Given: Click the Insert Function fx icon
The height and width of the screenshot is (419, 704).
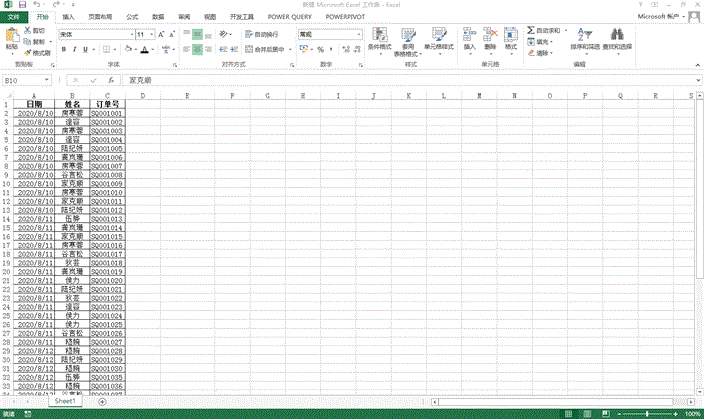Looking at the screenshot, I should (110, 79).
